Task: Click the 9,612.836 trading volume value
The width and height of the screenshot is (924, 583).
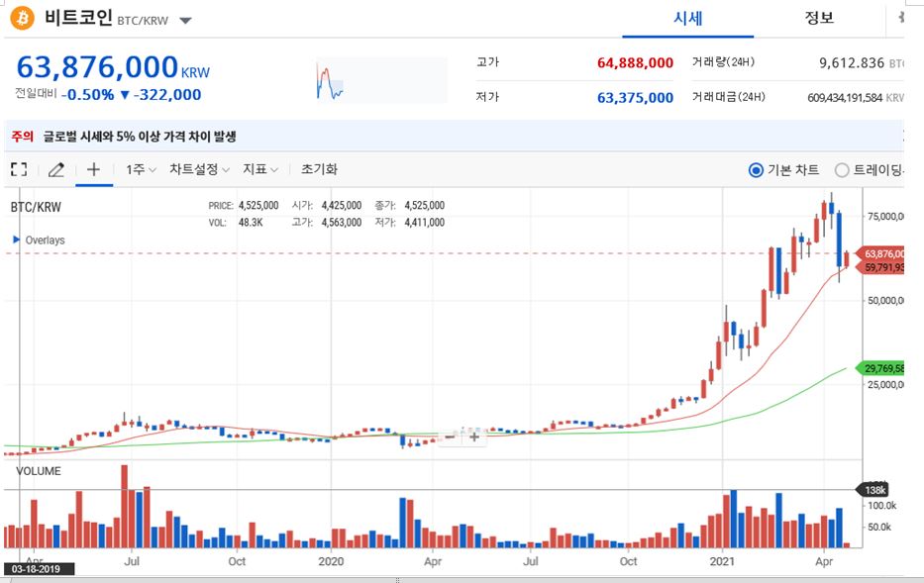Action: pyautogui.click(x=851, y=63)
